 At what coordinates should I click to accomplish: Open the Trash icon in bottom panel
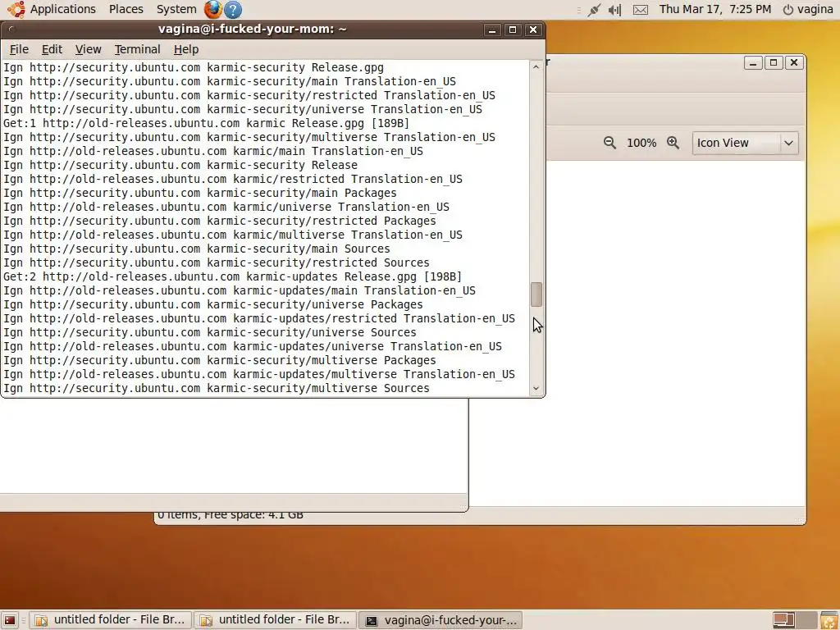point(829,620)
